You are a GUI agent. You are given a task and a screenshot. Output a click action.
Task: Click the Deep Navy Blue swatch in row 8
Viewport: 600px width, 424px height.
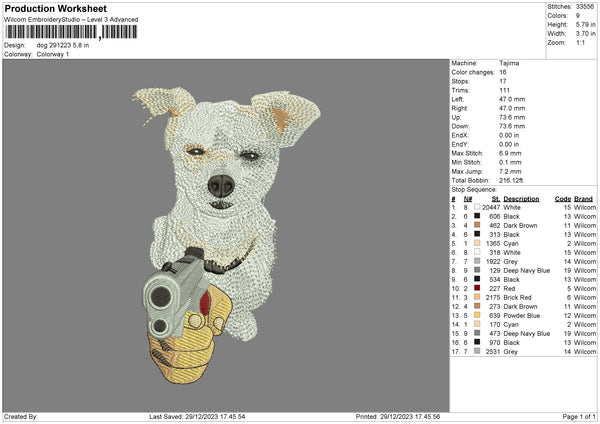pos(477,270)
